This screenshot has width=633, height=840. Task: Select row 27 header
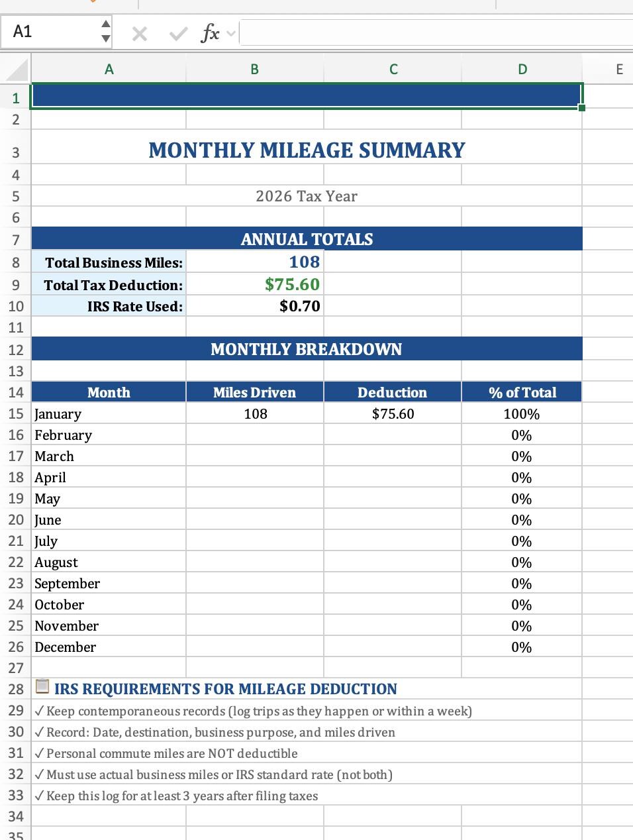coord(16,668)
